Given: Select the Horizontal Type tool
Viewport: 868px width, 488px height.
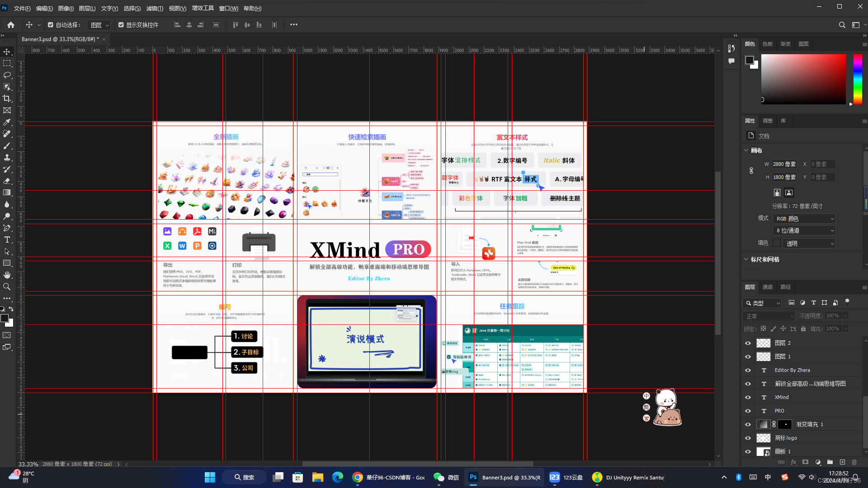Looking at the screenshot, I should tap(7, 239).
